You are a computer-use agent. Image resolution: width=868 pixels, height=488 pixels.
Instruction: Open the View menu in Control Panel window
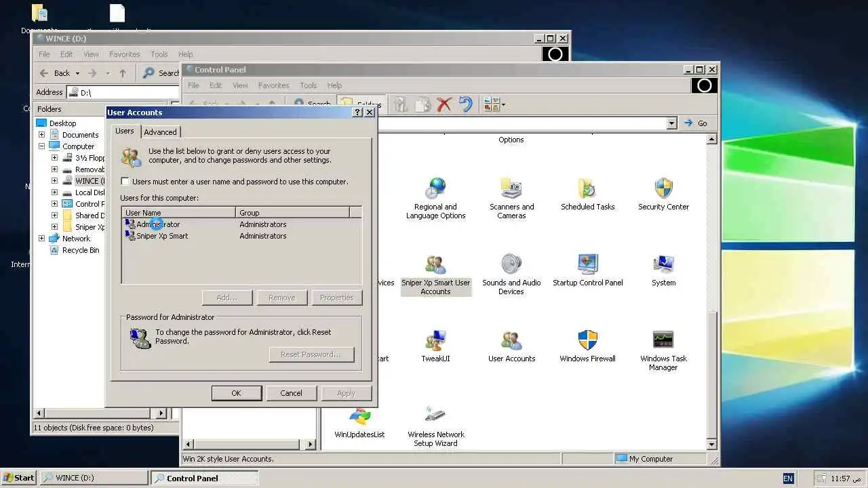tap(240, 85)
